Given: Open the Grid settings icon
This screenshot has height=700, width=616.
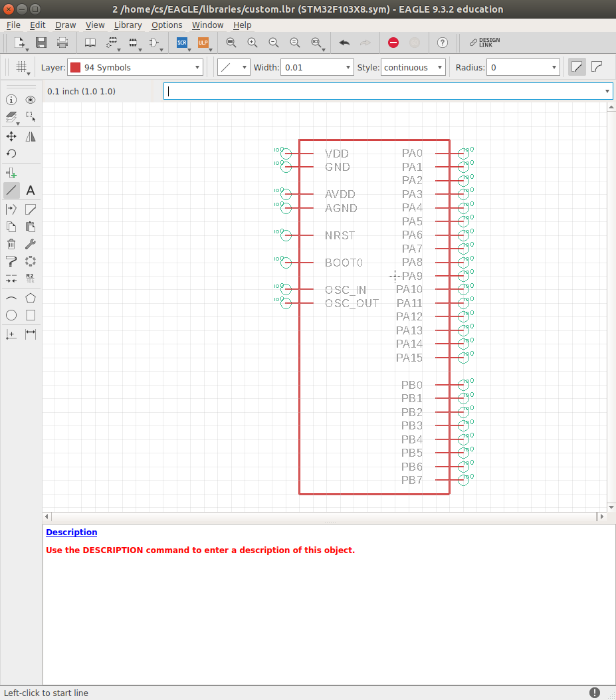Looking at the screenshot, I should coord(21,67).
